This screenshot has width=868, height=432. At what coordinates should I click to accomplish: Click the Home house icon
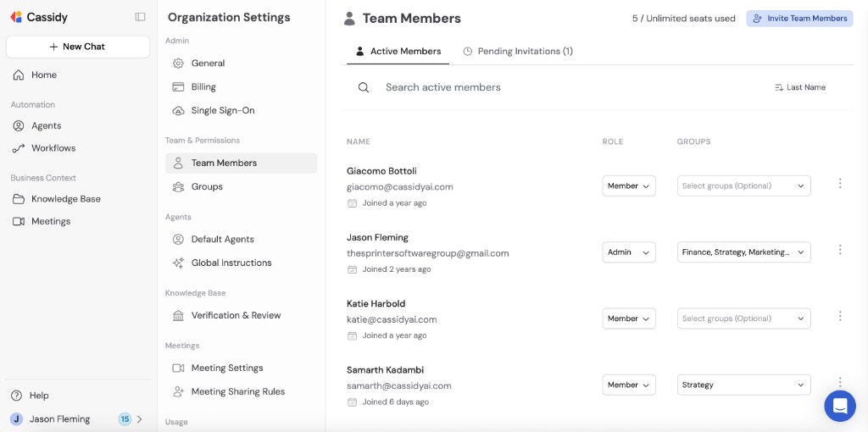point(19,75)
